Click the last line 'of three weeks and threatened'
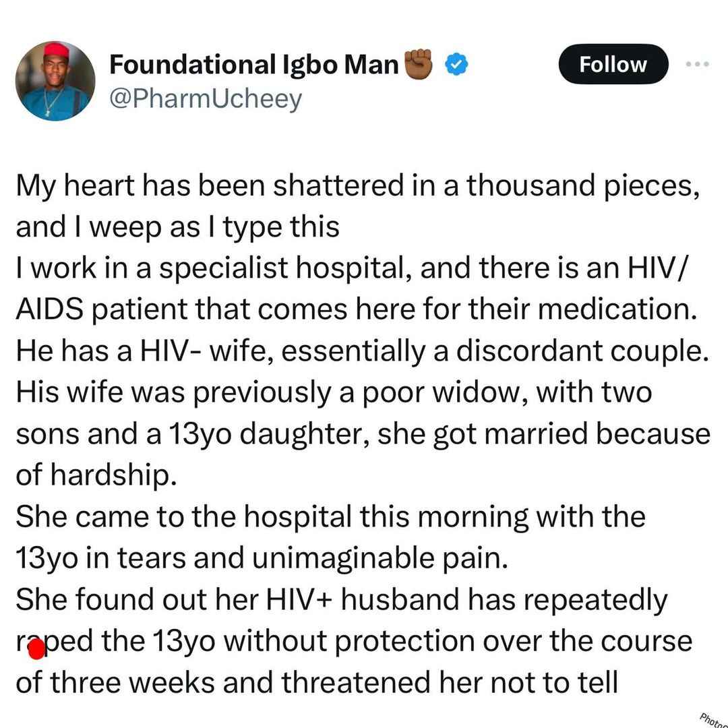The image size is (728, 728). pyautogui.click(x=317, y=682)
